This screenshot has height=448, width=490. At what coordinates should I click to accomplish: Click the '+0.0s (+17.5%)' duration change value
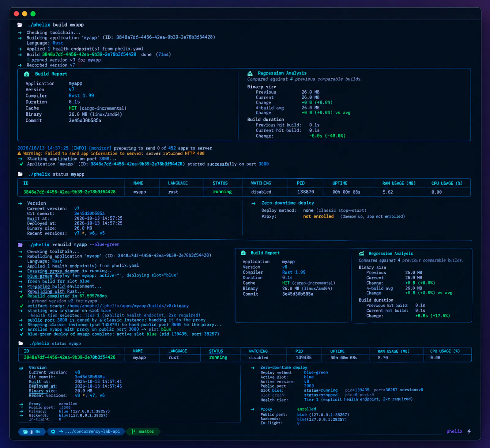coord(433,316)
